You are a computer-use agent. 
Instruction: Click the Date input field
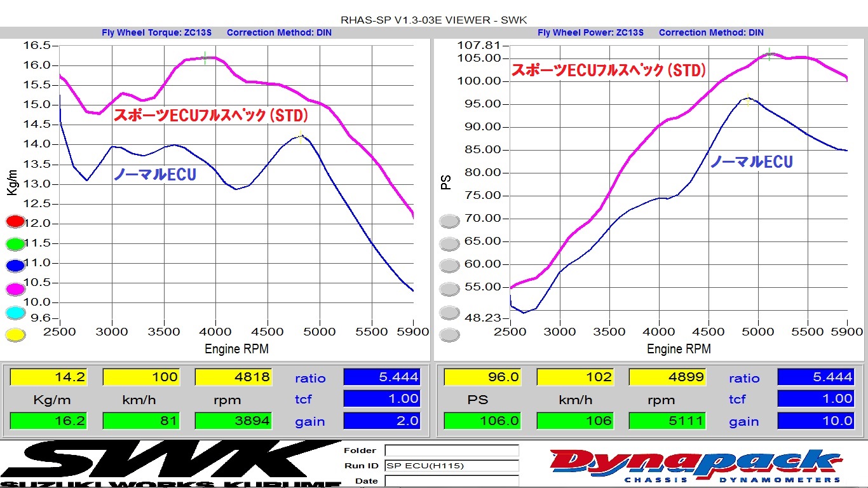[x=451, y=481]
